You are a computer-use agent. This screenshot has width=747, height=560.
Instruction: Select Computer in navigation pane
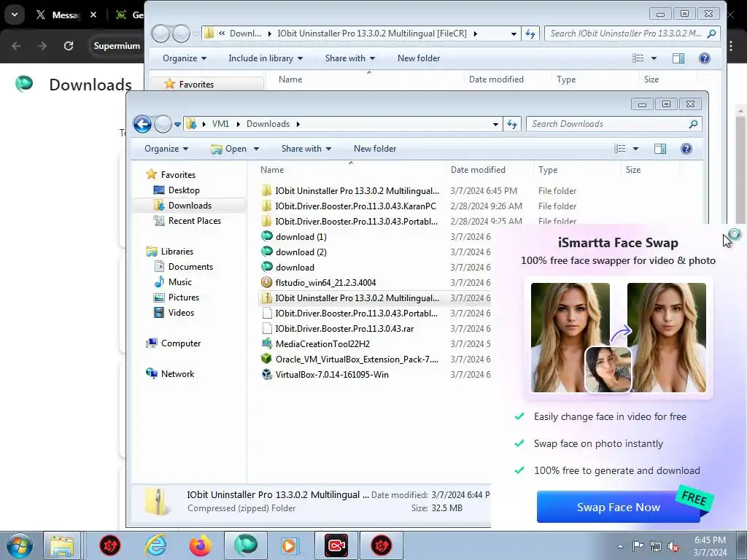(181, 343)
